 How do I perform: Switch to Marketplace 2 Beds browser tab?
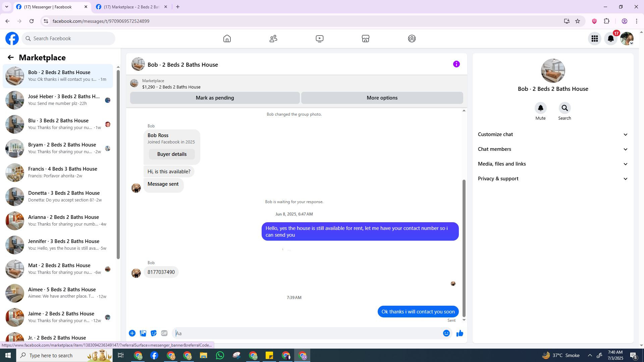131,7
